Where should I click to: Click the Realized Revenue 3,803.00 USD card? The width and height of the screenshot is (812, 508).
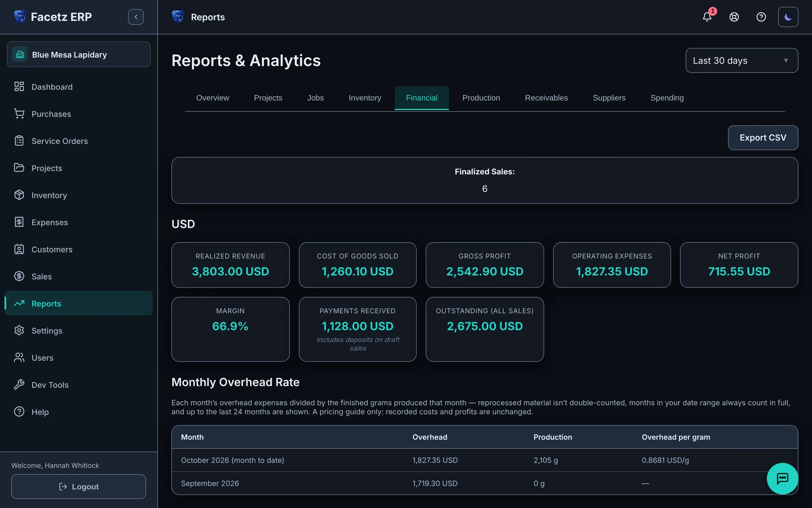230,265
